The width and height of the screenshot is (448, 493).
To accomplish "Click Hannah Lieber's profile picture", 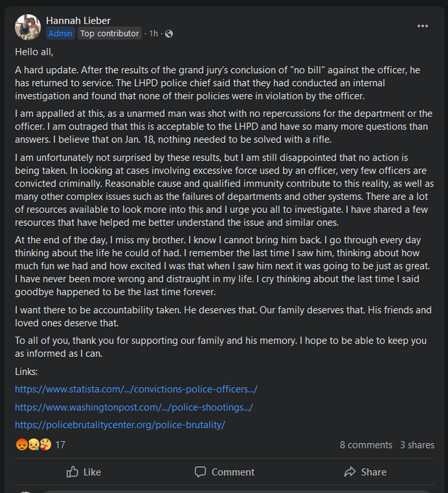I will point(28,27).
